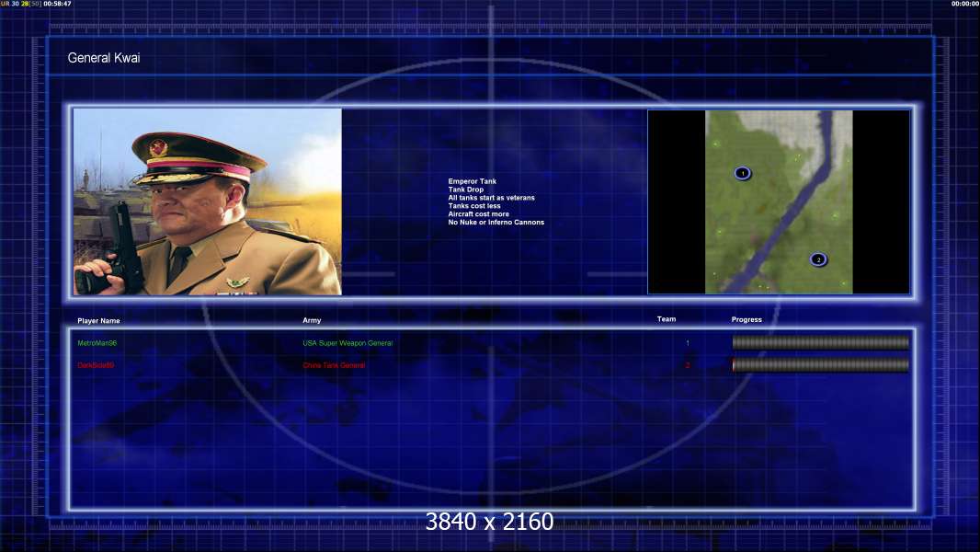This screenshot has height=552, width=980.
Task: Click the 'Aircraft cost more' line
Action: 478,213
